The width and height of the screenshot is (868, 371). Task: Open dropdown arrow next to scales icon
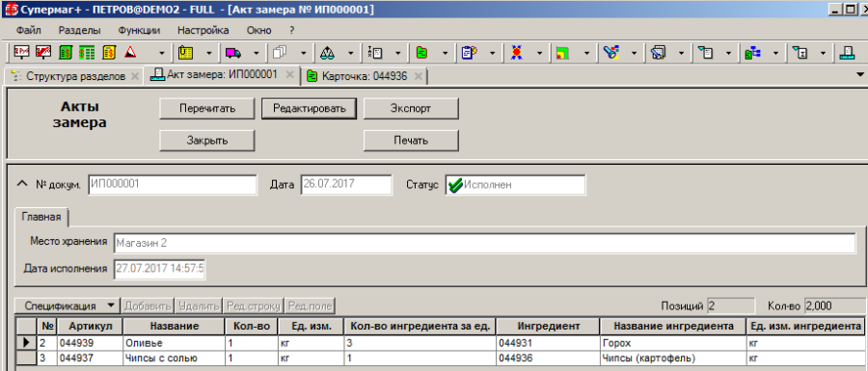coord(351,53)
